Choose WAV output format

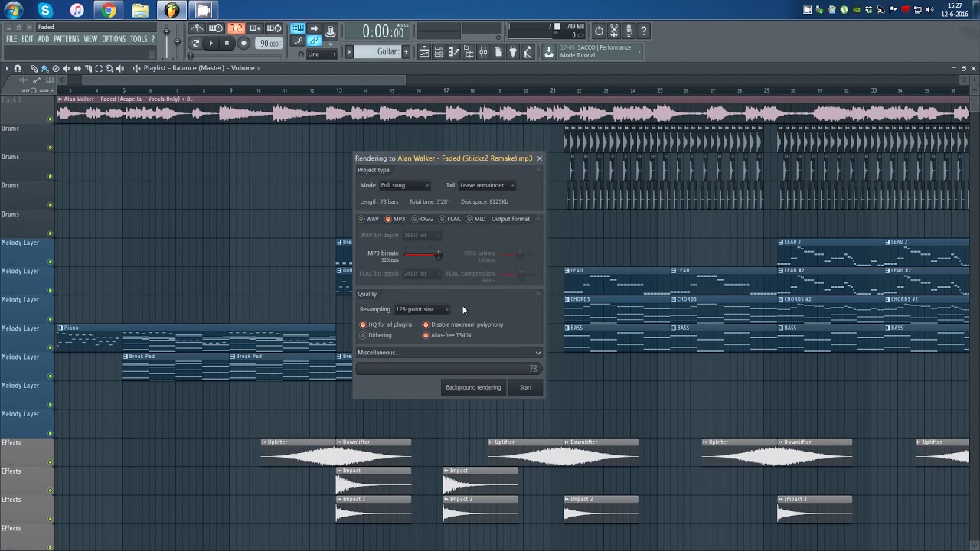pos(368,219)
